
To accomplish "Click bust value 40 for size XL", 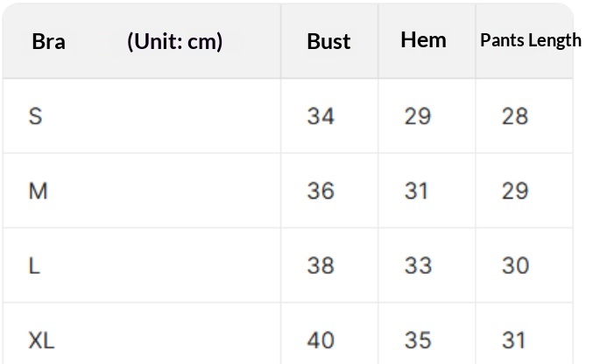I will click(x=321, y=339).
